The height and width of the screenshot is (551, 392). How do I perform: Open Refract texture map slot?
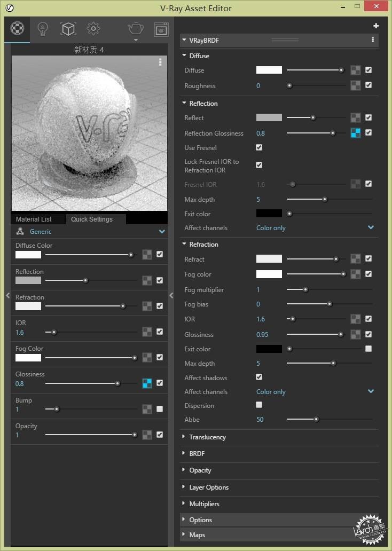pos(356,259)
